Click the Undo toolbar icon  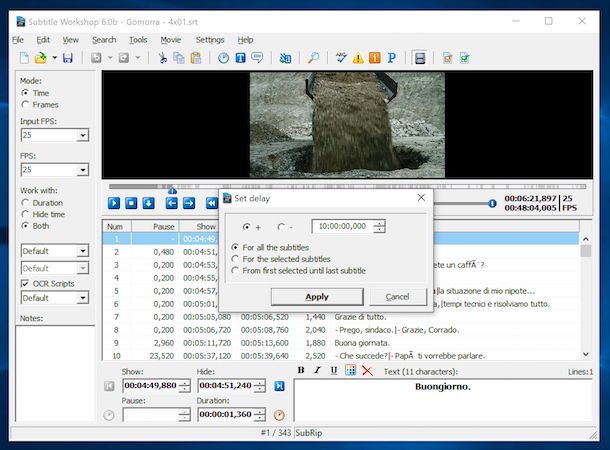[96, 58]
